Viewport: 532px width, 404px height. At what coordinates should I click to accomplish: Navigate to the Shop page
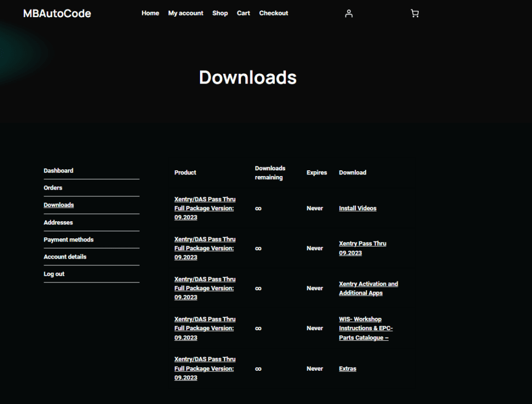click(x=220, y=13)
